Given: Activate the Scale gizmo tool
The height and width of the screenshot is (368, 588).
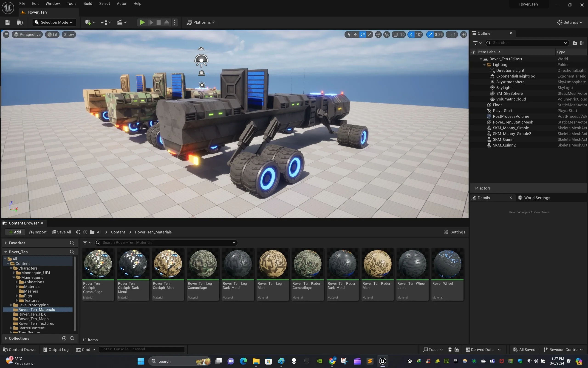Looking at the screenshot, I should pyautogui.click(x=369, y=34).
